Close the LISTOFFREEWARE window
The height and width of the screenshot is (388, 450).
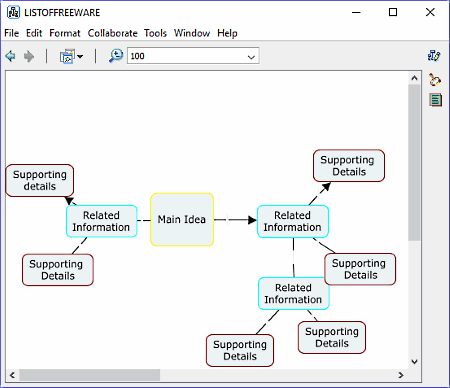(x=430, y=12)
